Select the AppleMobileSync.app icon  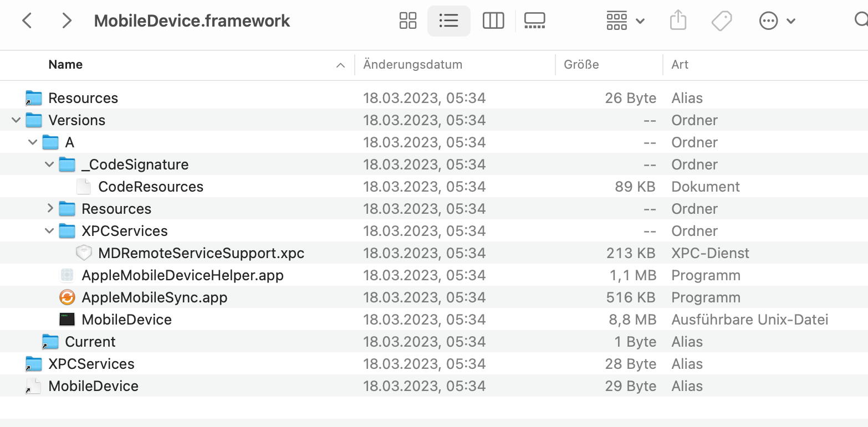point(67,297)
